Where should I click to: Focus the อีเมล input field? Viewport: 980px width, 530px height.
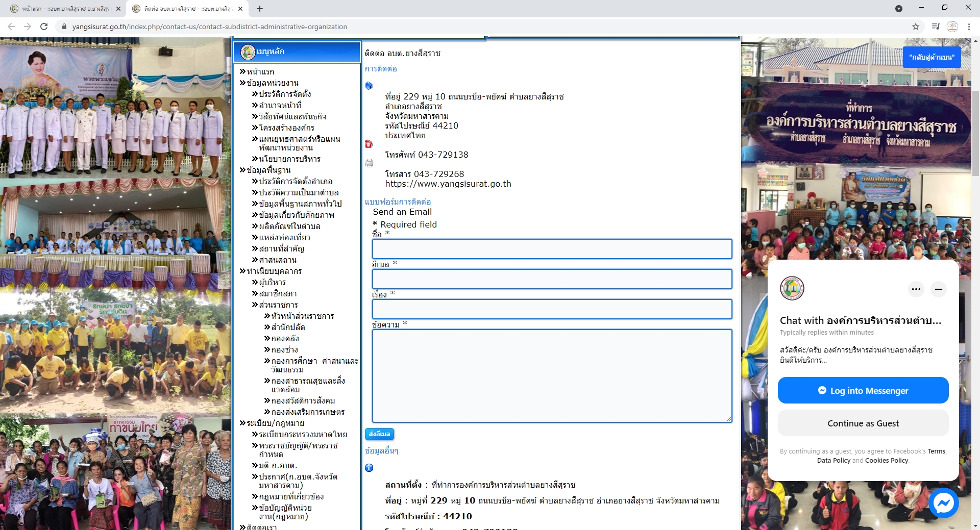click(x=552, y=279)
